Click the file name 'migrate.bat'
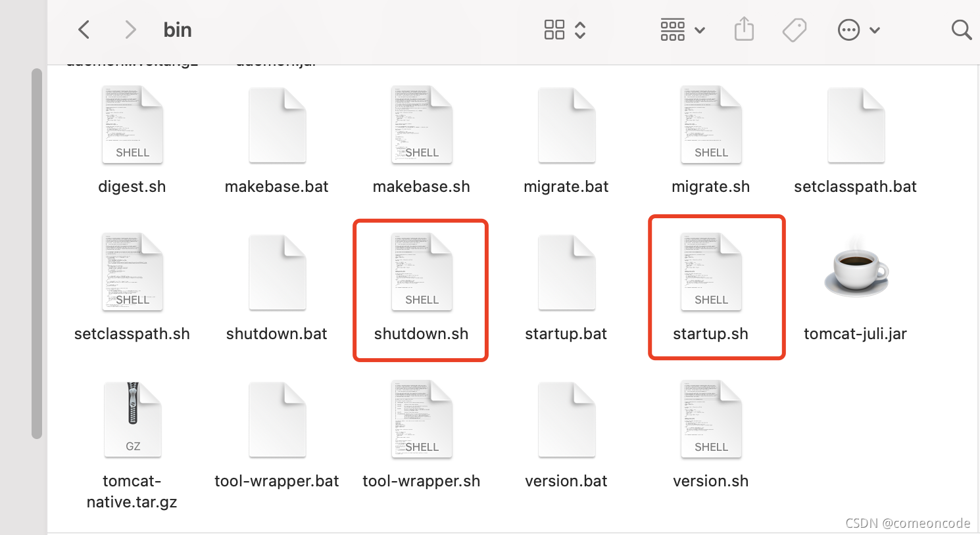The image size is (980, 535). (566, 187)
